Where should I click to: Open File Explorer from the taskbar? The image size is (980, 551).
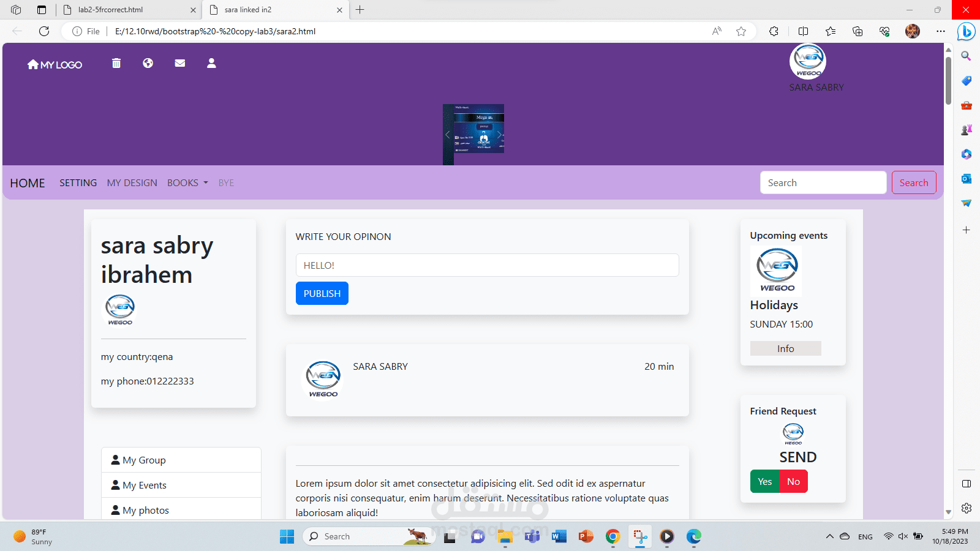505,536
